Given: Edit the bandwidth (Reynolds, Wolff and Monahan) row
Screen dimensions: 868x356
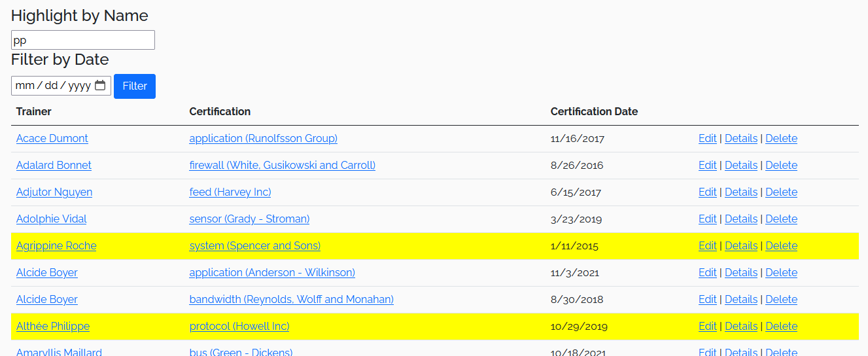Looking at the screenshot, I should 708,300.
